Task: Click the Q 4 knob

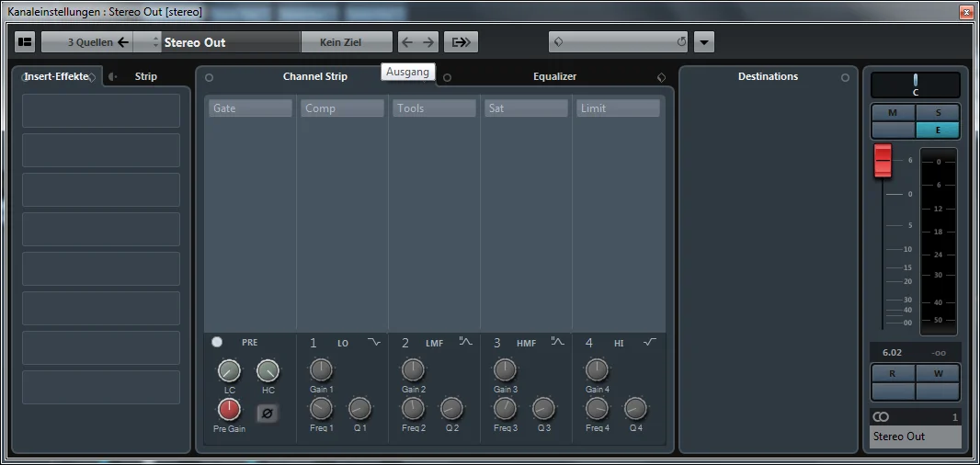Action: [x=635, y=409]
